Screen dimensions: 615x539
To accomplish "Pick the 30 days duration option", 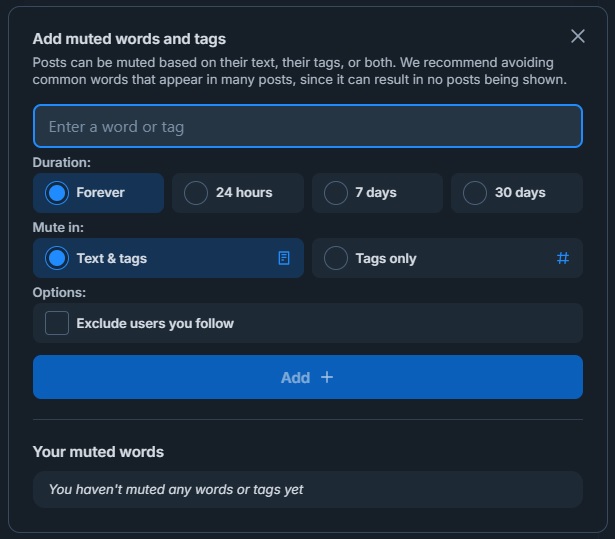I will click(516, 193).
